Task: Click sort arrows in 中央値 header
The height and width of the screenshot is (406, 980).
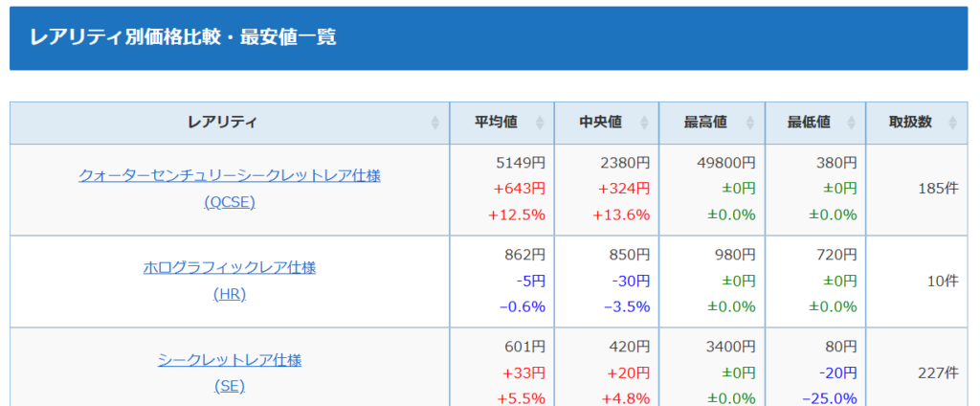Action: click(x=645, y=123)
